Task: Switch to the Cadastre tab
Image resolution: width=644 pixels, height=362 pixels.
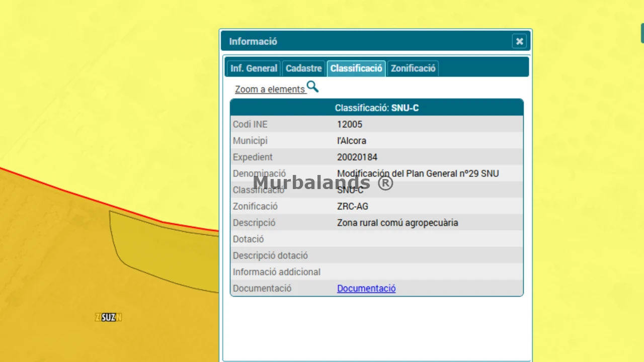Action: point(303,68)
